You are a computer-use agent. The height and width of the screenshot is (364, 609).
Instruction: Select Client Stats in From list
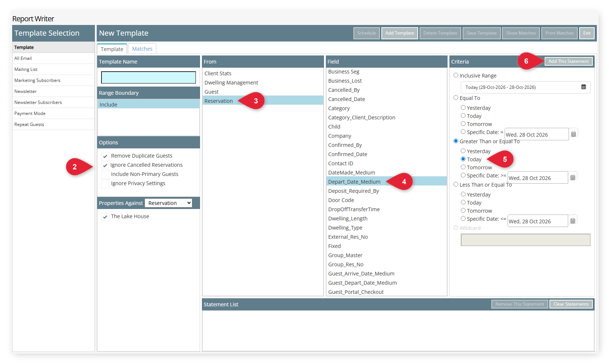pos(263,73)
